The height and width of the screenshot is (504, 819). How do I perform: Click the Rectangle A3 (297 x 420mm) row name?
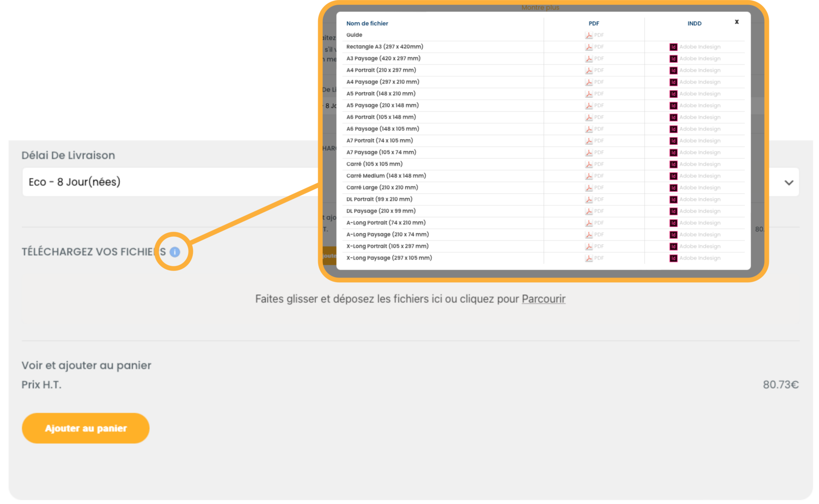(x=385, y=47)
